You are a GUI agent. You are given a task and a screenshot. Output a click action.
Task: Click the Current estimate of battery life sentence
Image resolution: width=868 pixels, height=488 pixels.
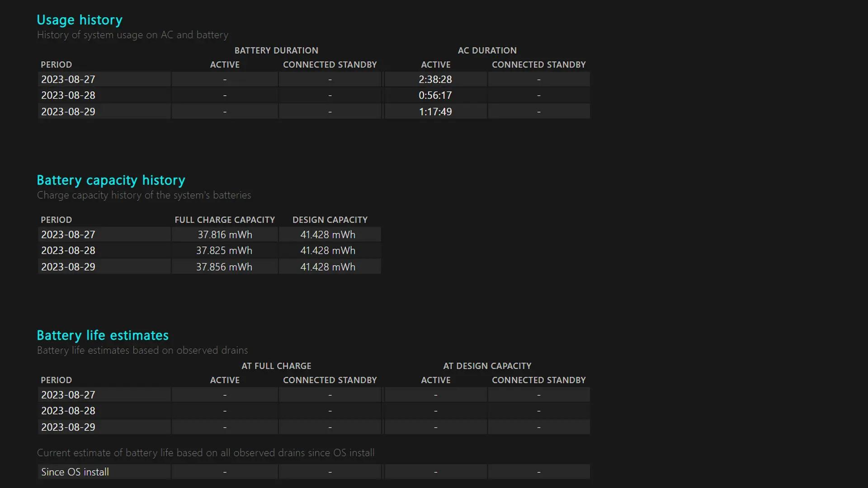206,453
